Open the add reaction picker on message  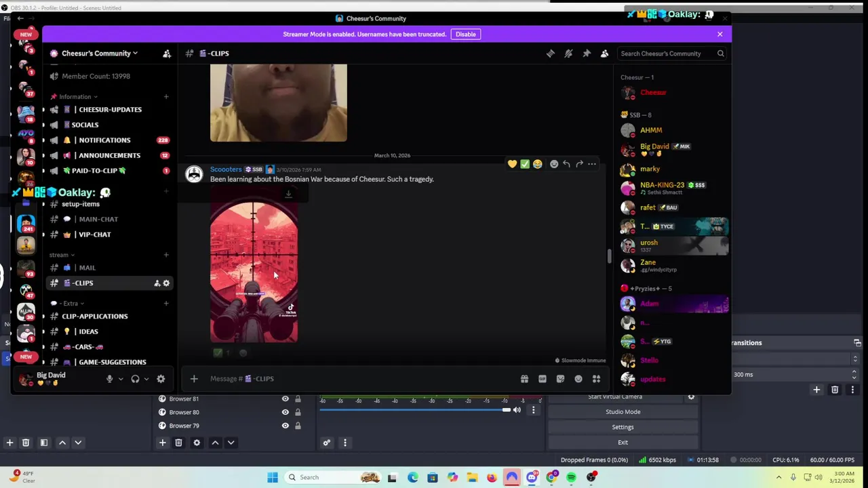[554, 164]
